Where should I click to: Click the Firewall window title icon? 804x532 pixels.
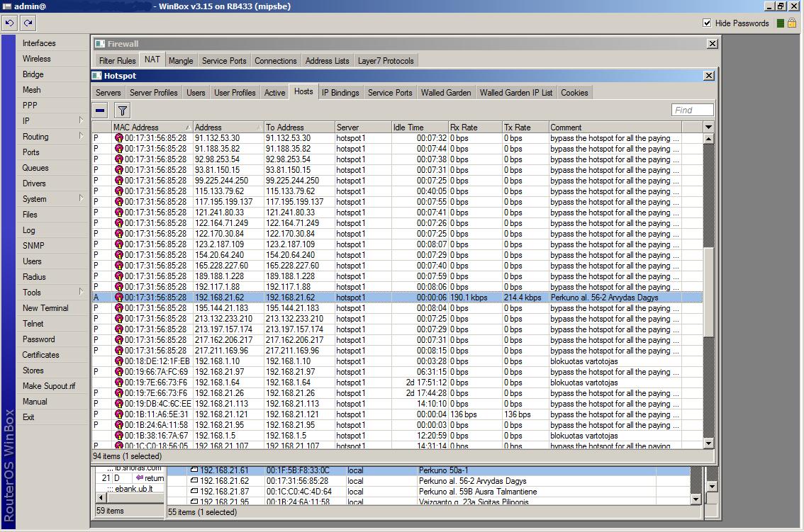click(x=100, y=43)
